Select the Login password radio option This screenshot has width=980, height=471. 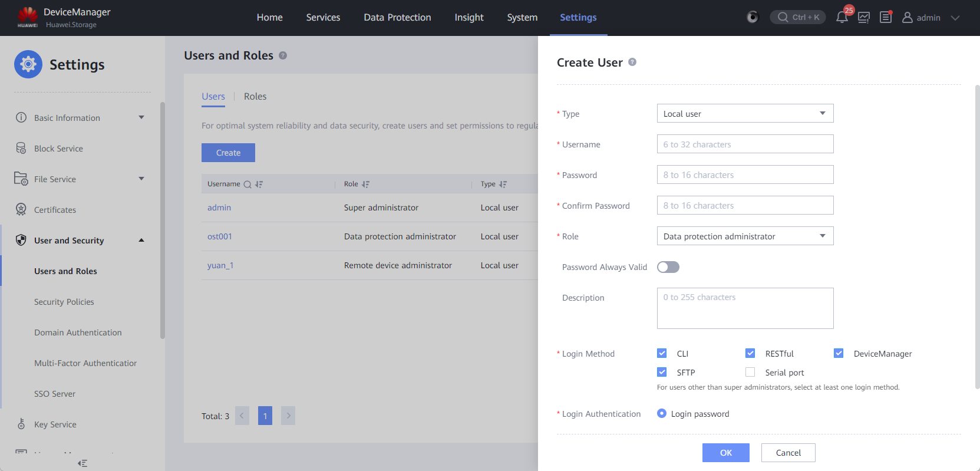(662, 414)
